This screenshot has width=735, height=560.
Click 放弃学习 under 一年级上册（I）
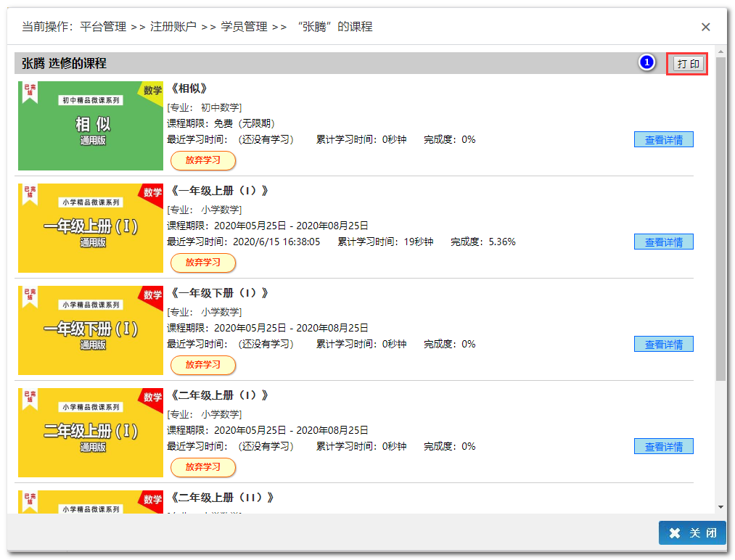[203, 263]
